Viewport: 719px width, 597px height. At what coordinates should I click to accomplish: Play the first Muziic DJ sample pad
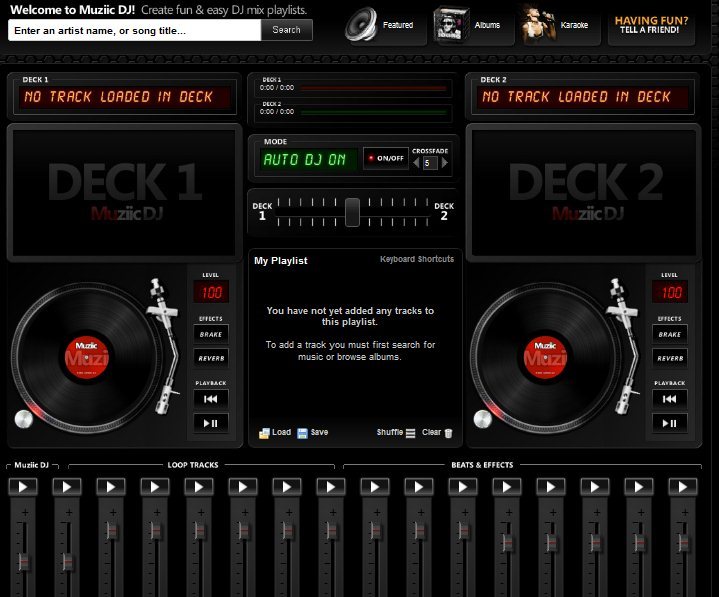[x=23, y=487]
